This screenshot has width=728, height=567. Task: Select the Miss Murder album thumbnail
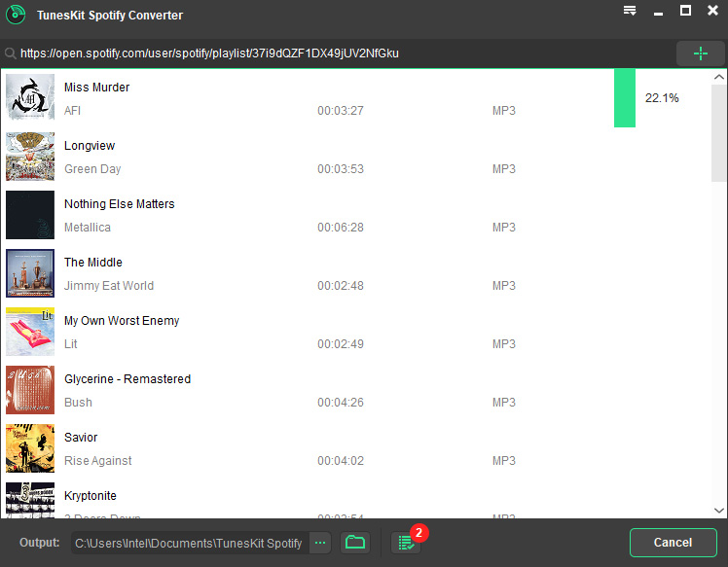click(x=30, y=98)
